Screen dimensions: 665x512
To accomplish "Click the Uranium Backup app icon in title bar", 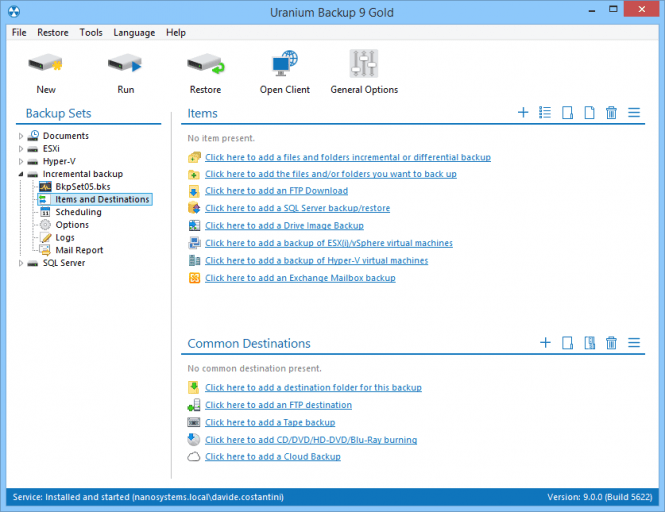I will coord(14,11).
